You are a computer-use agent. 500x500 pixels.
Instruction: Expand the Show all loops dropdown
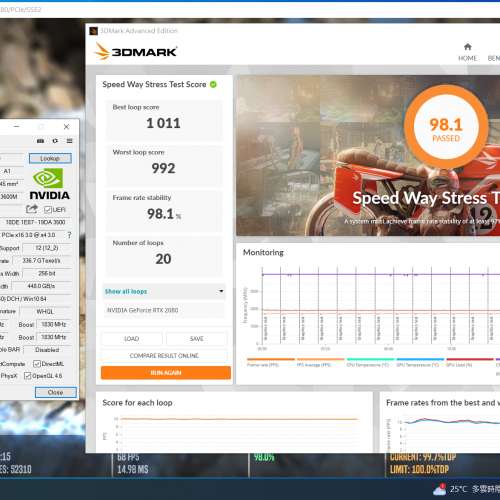coord(164,292)
